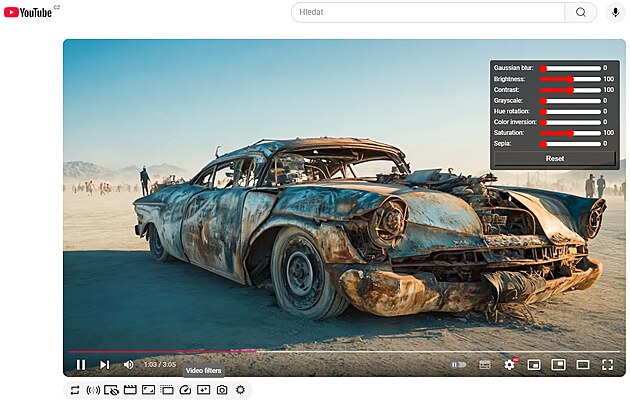Click the playback speed gauge icon
The image size is (630, 403).
(185, 390)
